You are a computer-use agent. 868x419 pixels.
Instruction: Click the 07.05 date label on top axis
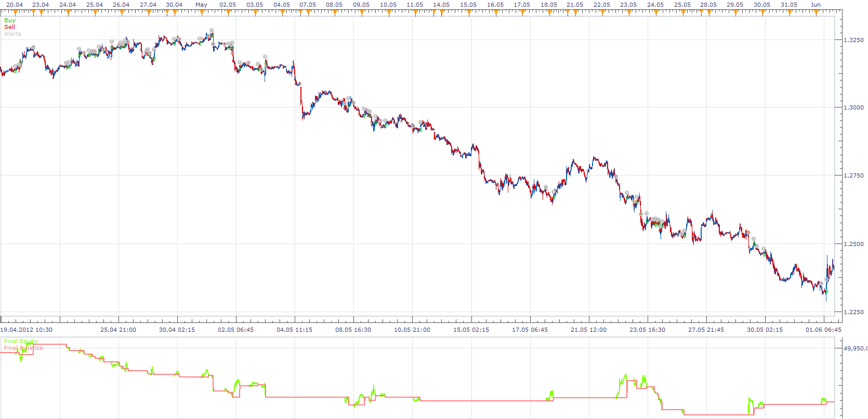[x=308, y=5]
